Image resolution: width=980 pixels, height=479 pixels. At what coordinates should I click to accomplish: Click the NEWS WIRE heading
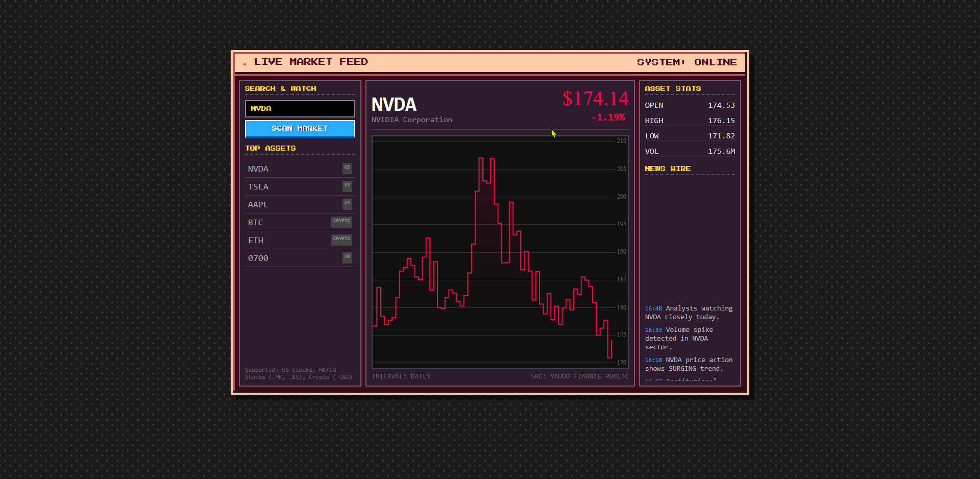point(668,169)
